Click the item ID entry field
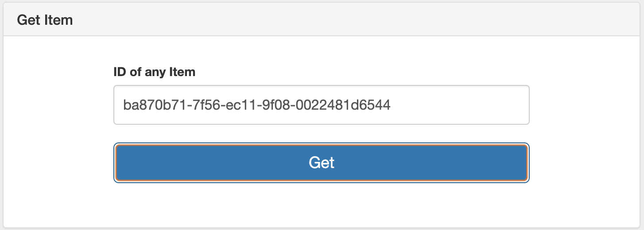The width and height of the screenshot is (644, 230). (322, 105)
